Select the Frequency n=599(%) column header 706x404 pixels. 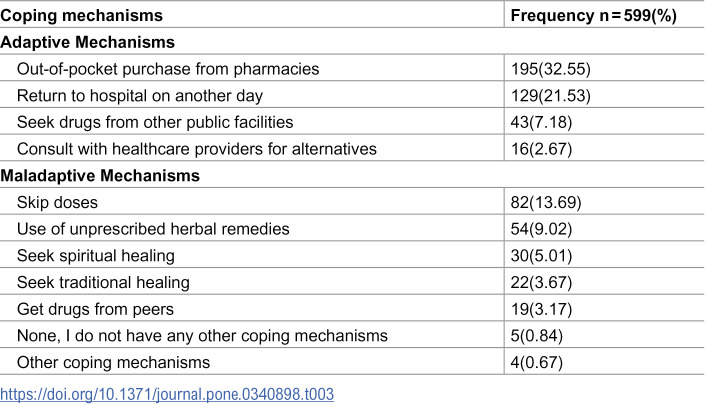click(x=593, y=16)
